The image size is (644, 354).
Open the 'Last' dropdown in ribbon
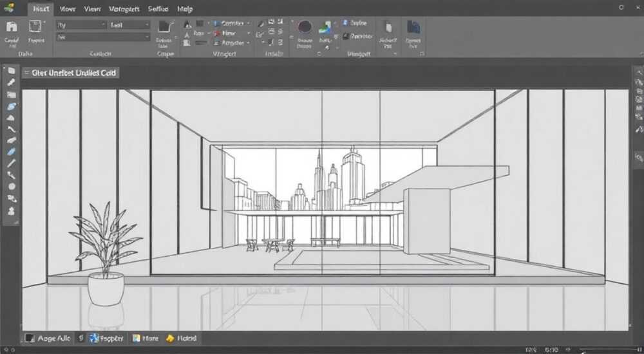click(129, 25)
